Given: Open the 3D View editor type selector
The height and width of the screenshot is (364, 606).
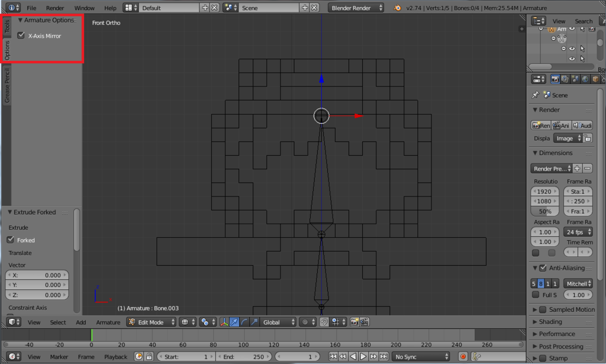Looking at the screenshot, I should 14,322.
